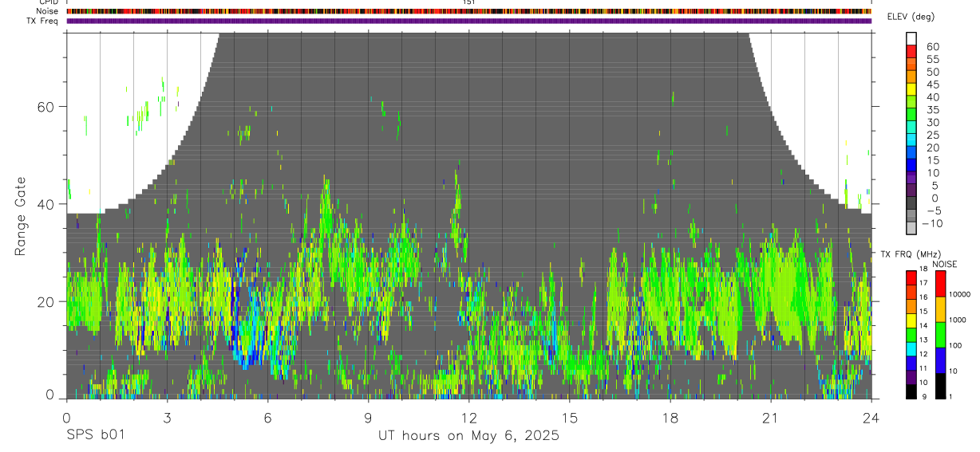Click the 9 hour tick on the UT axis
The height and width of the screenshot is (452, 980).
point(368,417)
